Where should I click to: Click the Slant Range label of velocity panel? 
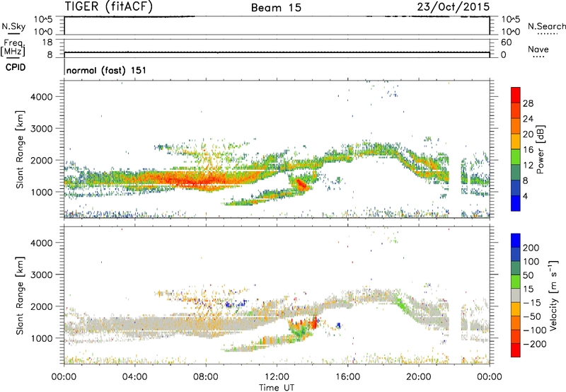point(20,296)
